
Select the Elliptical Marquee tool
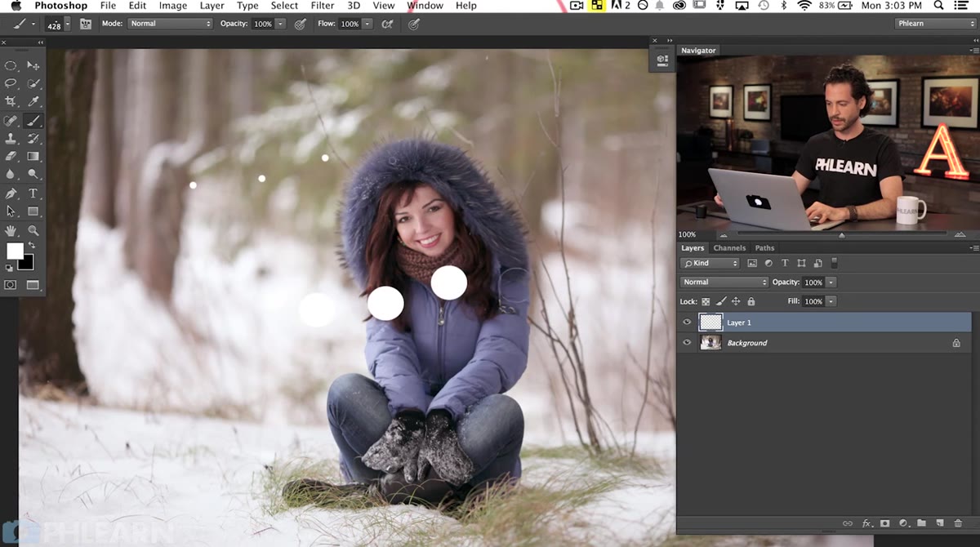coord(11,65)
